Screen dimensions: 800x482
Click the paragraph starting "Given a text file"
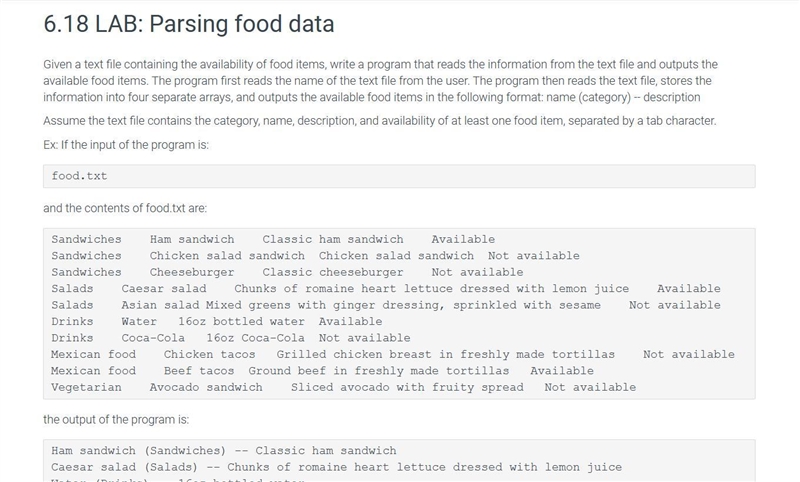tap(381, 81)
